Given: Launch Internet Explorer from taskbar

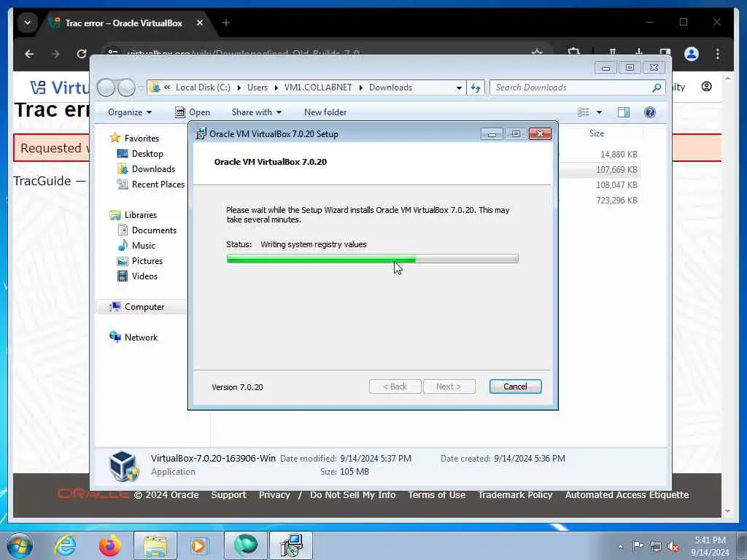Looking at the screenshot, I should (x=65, y=545).
